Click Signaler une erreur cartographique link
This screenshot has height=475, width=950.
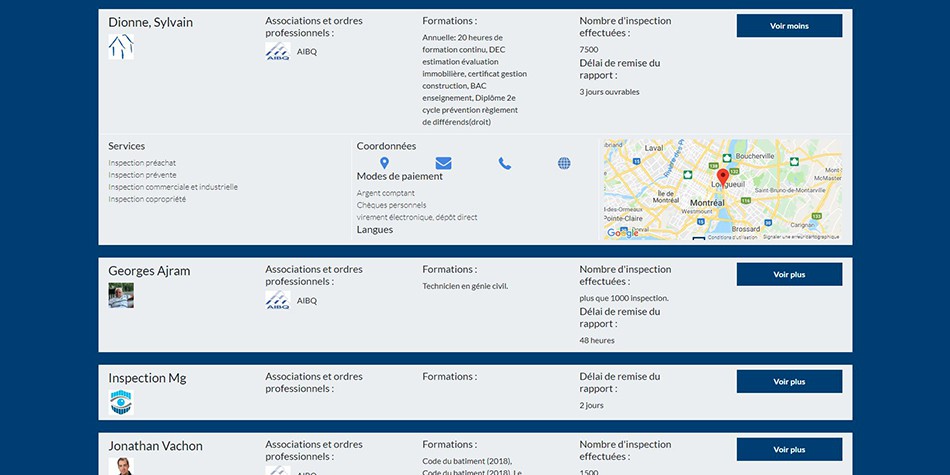802,237
